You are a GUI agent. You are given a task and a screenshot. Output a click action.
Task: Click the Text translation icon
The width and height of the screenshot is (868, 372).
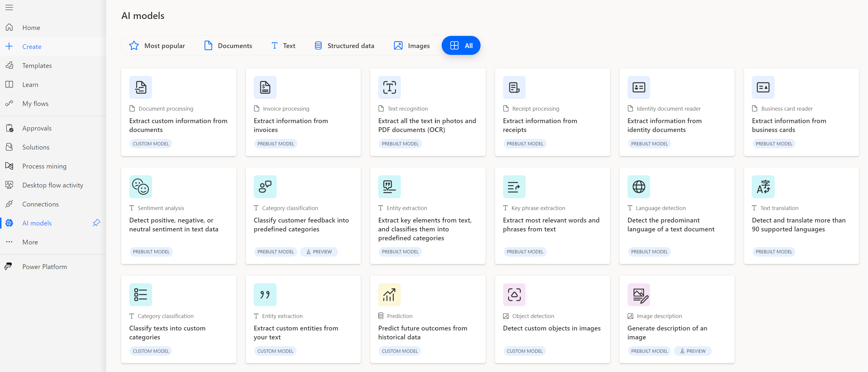pyautogui.click(x=763, y=187)
